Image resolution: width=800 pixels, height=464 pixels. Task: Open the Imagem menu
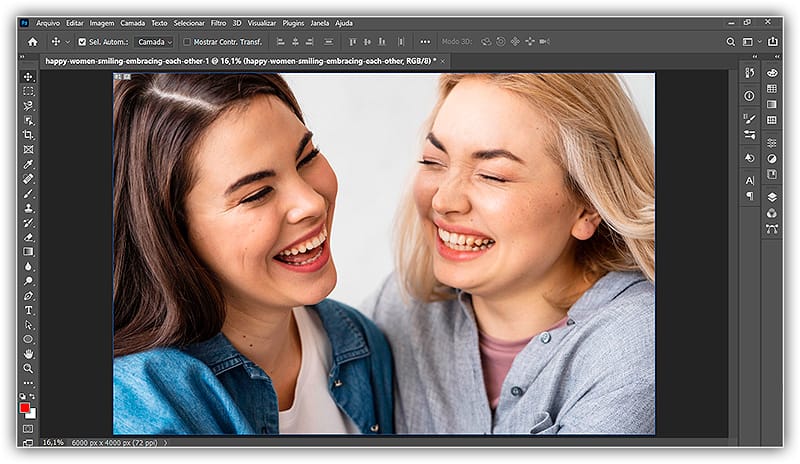pyautogui.click(x=102, y=23)
